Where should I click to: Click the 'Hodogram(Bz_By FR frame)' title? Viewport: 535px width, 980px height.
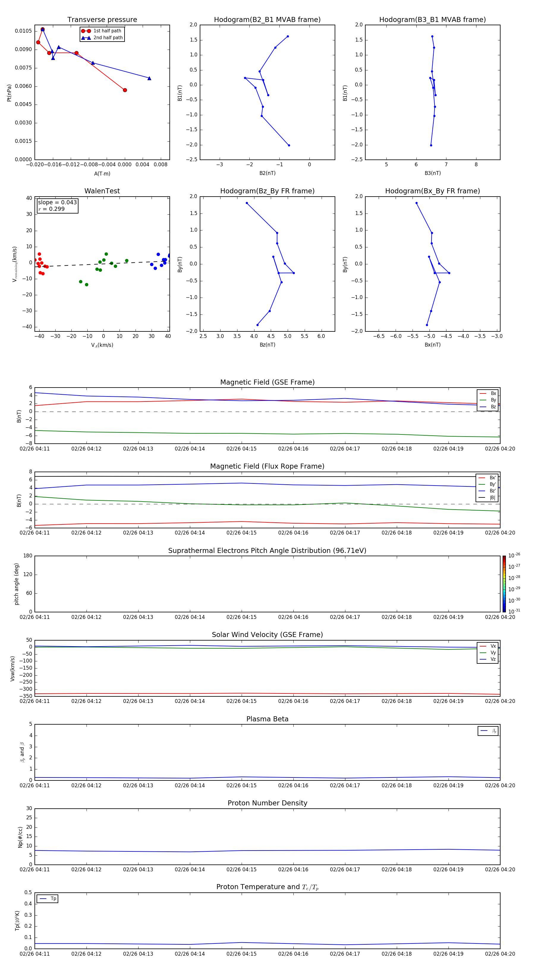[267, 191]
